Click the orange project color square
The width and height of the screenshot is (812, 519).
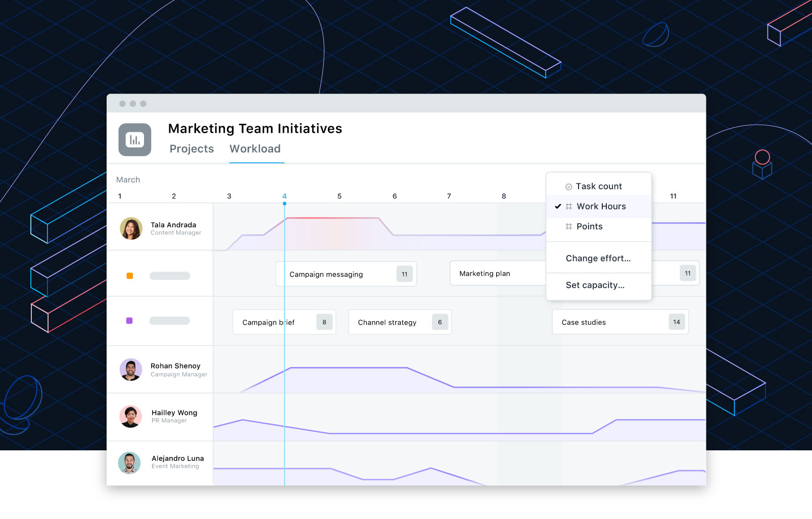(129, 276)
